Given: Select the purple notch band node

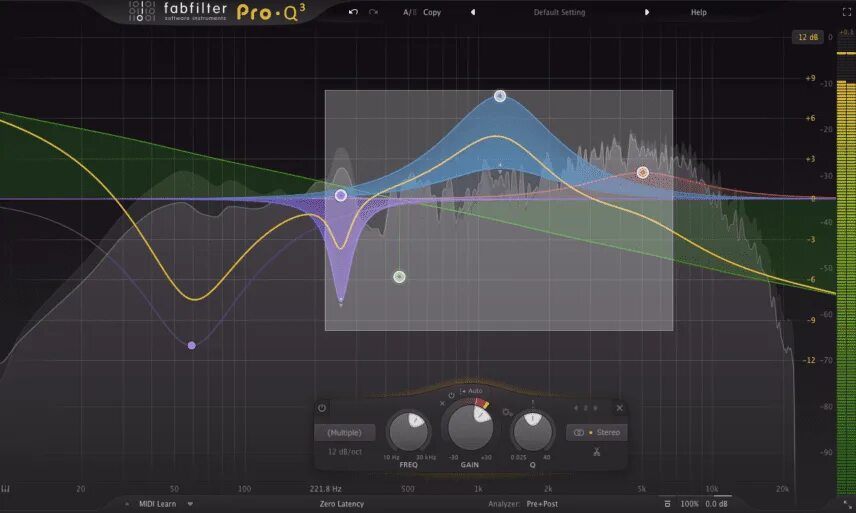Looking at the screenshot, I should (x=341, y=195).
